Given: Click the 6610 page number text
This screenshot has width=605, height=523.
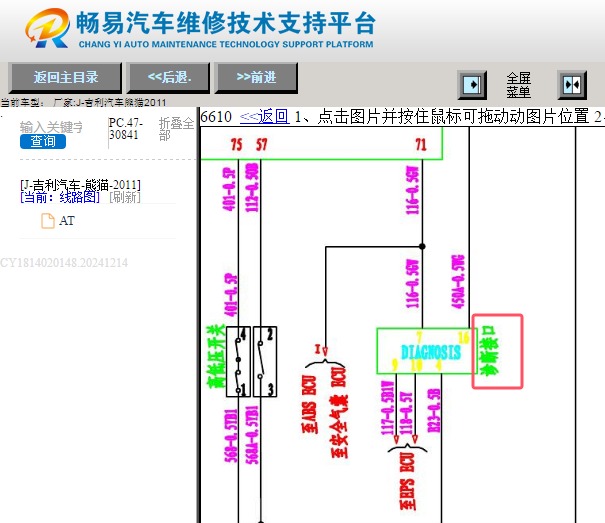Looking at the screenshot, I should click(x=216, y=116).
